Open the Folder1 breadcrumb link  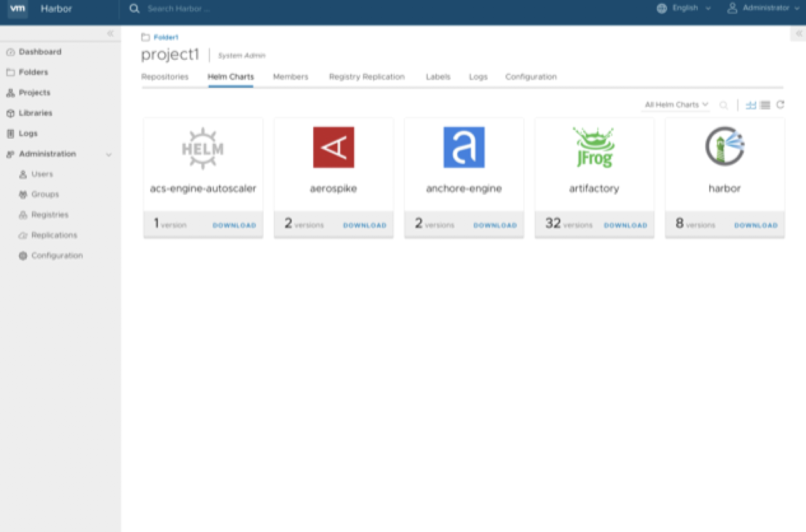coord(166,38)
